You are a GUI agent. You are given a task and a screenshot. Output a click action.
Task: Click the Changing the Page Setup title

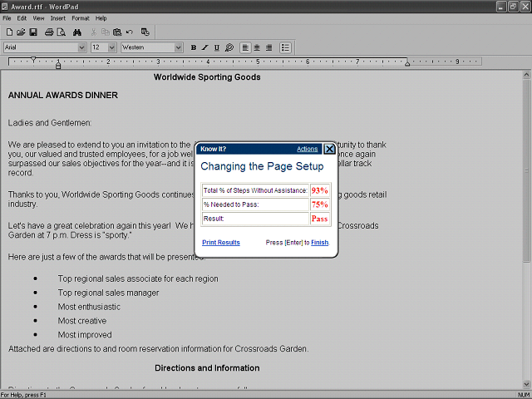click(x=262, y=166)
